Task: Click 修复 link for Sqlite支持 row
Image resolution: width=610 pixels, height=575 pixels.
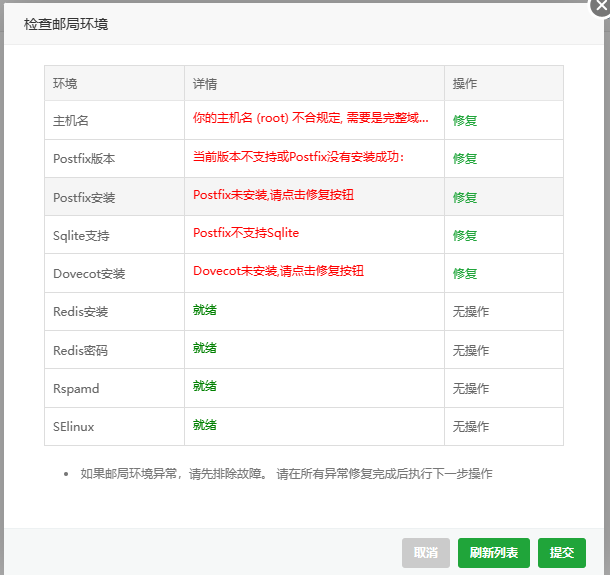Action: tap(465, 236)
